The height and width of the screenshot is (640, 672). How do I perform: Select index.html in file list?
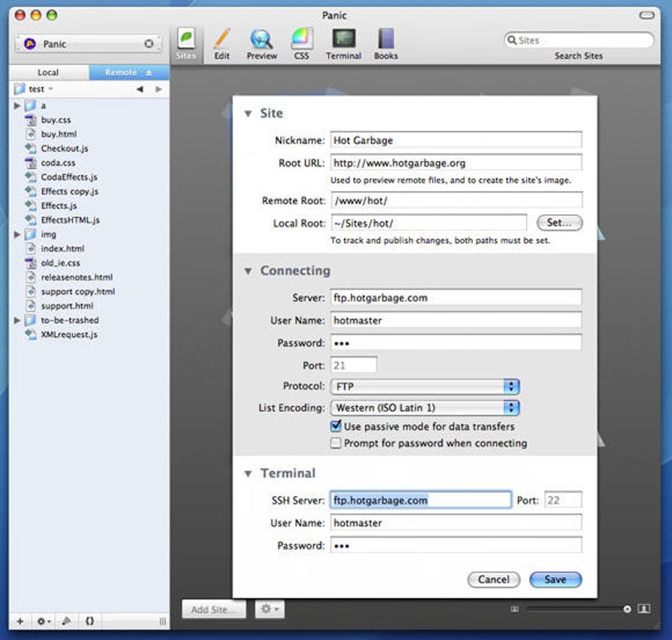(x=63, y=248)
